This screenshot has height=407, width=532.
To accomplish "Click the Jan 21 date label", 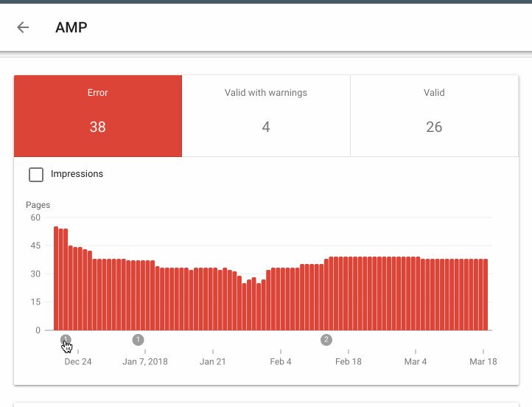I will 213,361.
